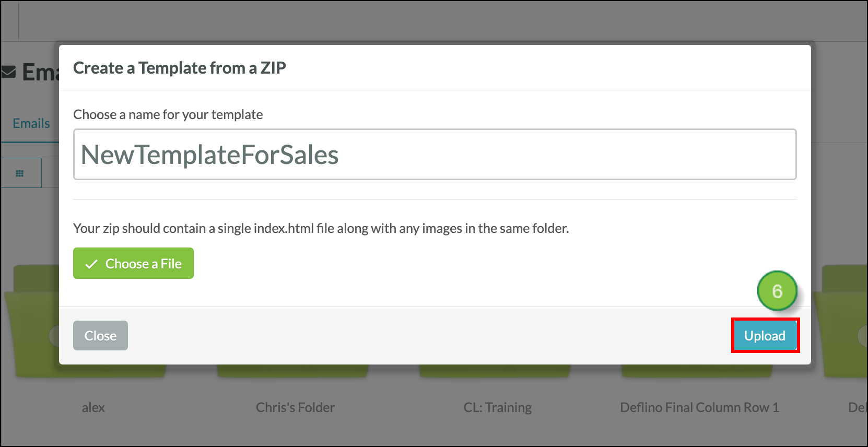This screenshot has width=868, height=447.
Task: Click the envelope icon beside Email heading
Action: click(x=8, y=72)
